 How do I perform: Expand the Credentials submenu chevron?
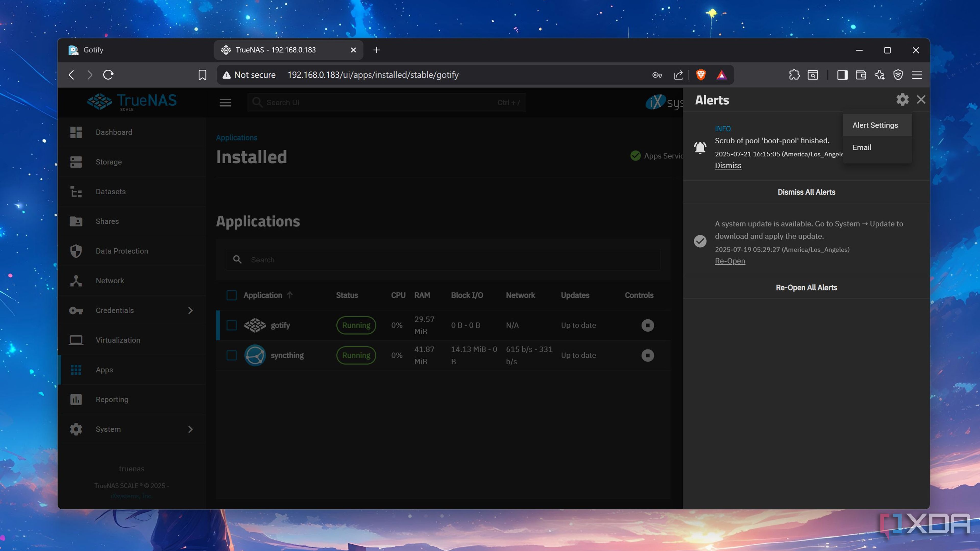point(191,310)
